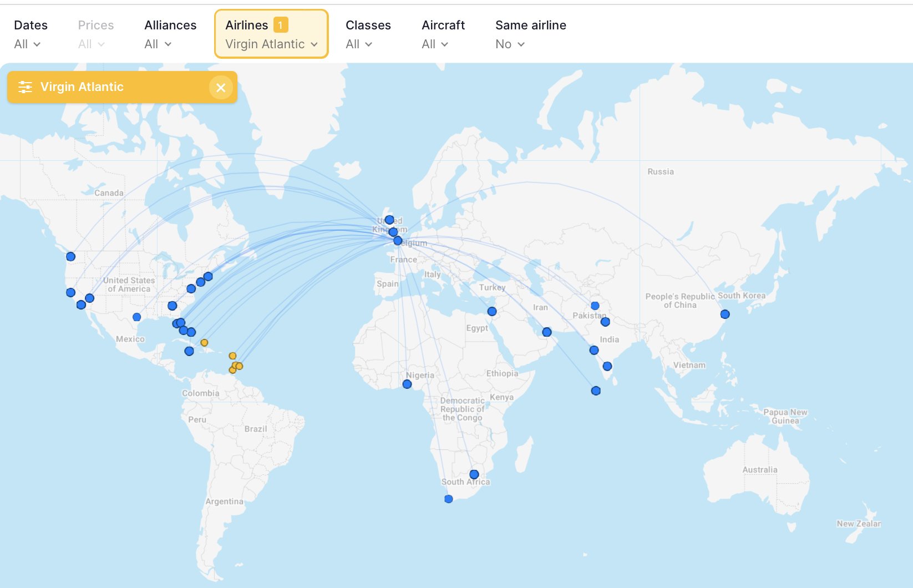
Task: Select the San Francisco marker on the US west coast
Action: (70, 292)
